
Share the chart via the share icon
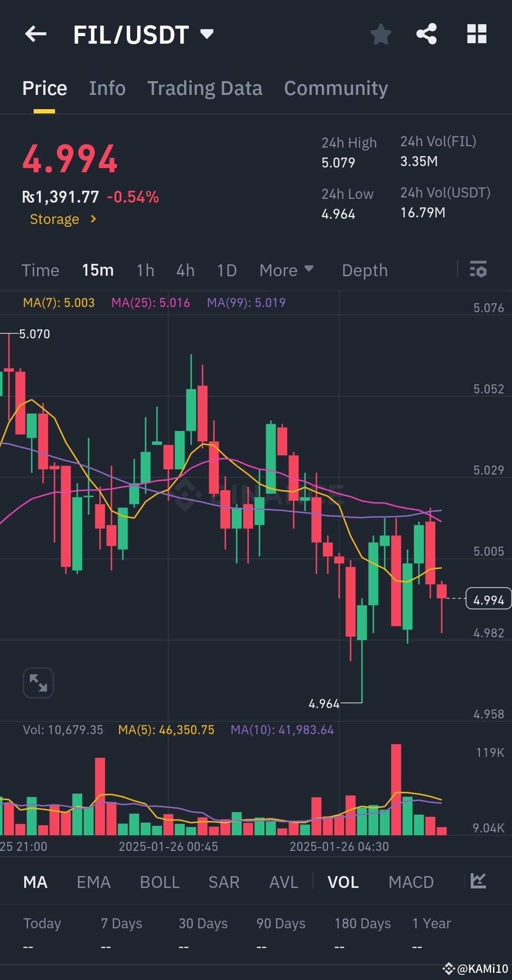[426, 34]
